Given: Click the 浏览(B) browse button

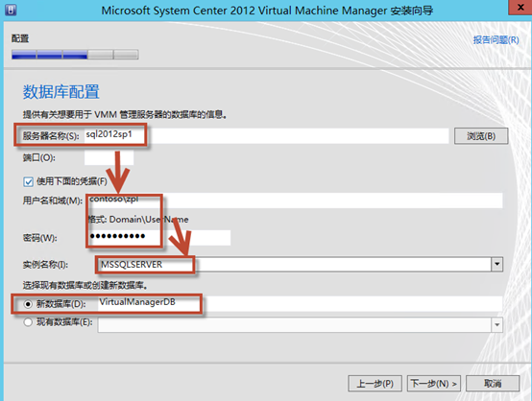Looking at the screenshot, I should (481, 136).
